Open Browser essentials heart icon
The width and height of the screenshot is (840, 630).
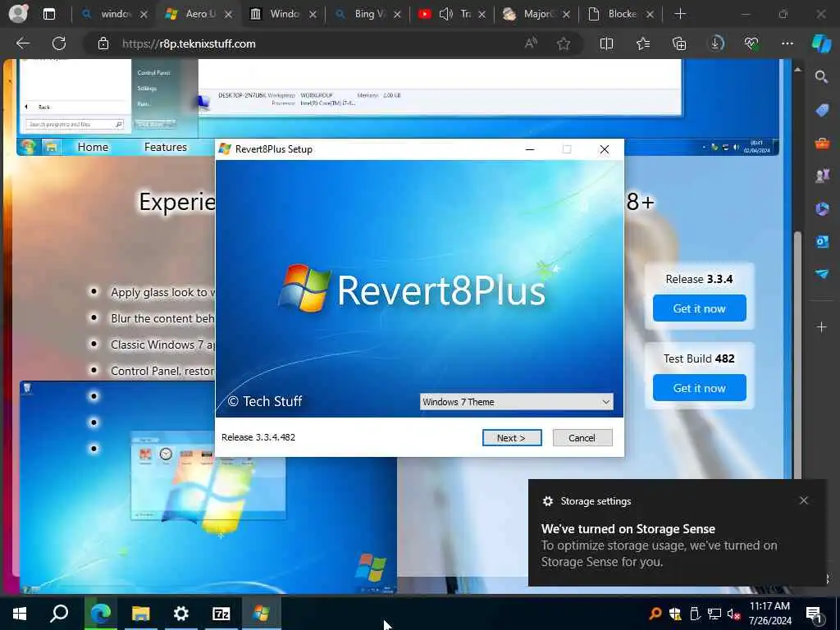(x=751, y=43)
